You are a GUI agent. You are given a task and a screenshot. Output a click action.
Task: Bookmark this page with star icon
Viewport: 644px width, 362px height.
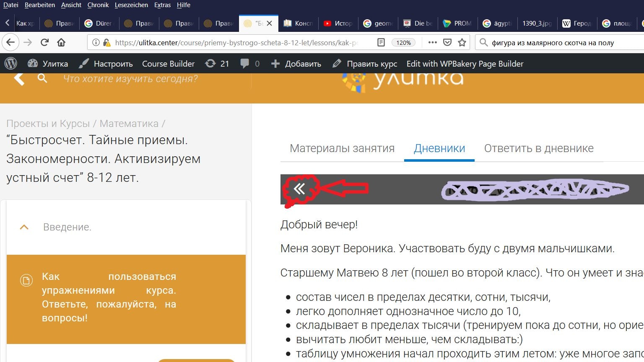pos(462,42)
